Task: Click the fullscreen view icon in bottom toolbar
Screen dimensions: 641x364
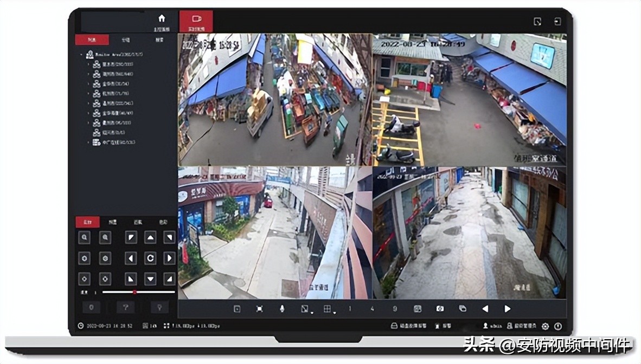Action: tap(260, 308)
